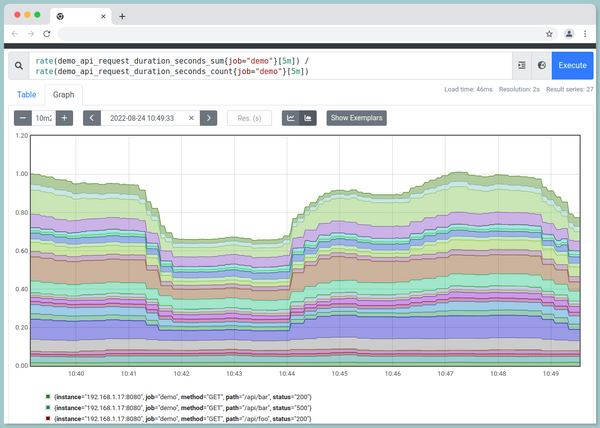
Task: Open a new browser tab
Action: click(122, 16)
